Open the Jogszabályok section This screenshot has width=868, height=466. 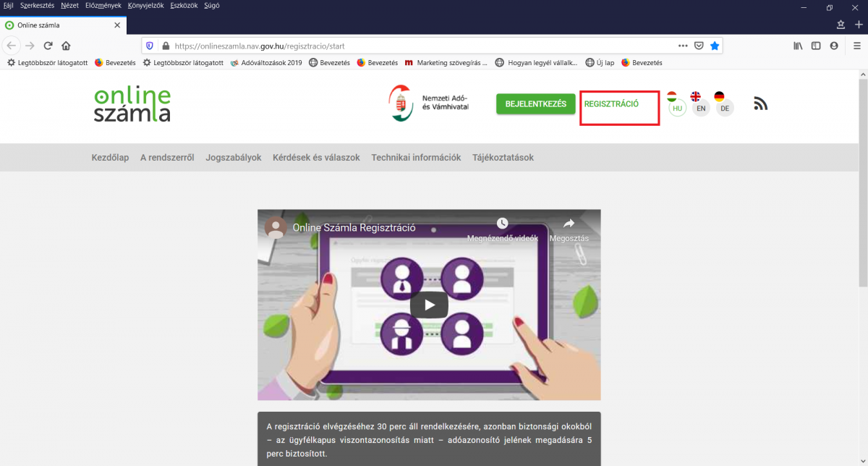click(234, 158)
